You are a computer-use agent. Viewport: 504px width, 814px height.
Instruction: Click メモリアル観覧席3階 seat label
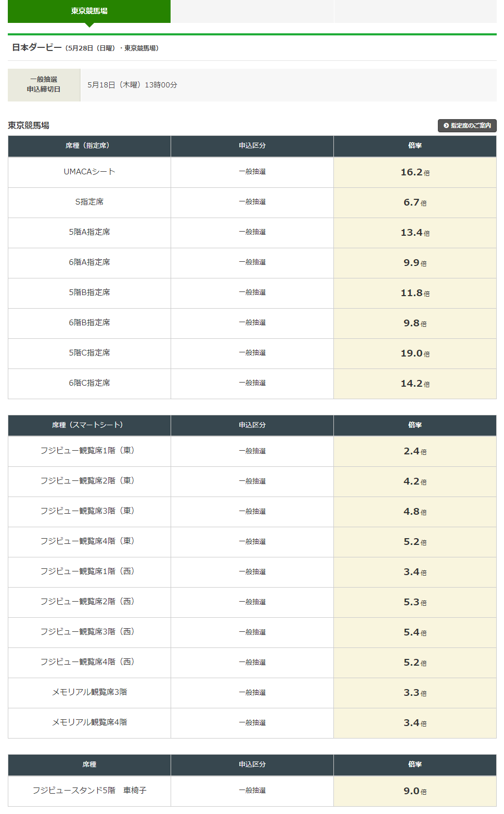(89, 692)
